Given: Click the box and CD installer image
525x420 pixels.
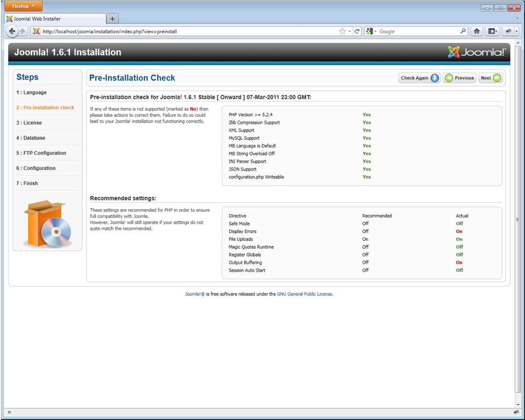Looking at the screenshot, I should pyautogui.click(x=48, y=224).
